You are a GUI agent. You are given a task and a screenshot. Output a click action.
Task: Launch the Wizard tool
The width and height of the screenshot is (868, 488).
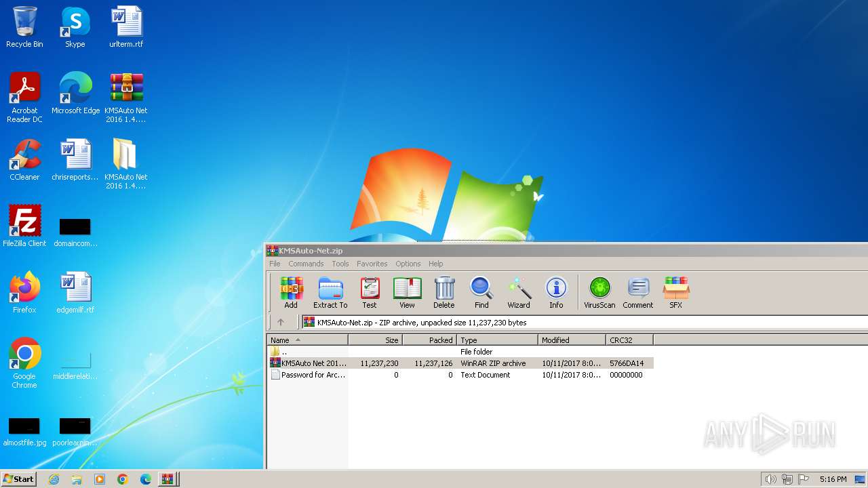[x=519, y=293]
